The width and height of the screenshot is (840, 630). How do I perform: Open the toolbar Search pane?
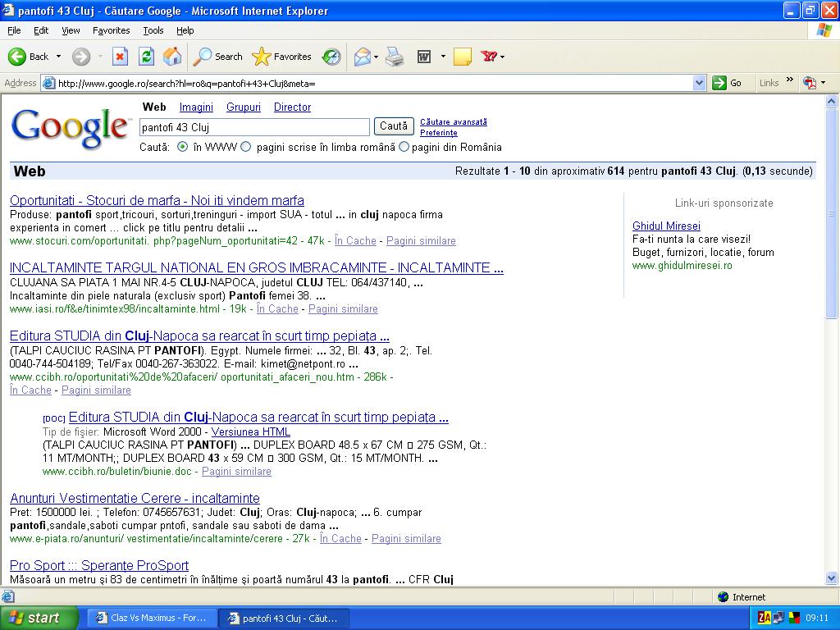click(217, 57)
